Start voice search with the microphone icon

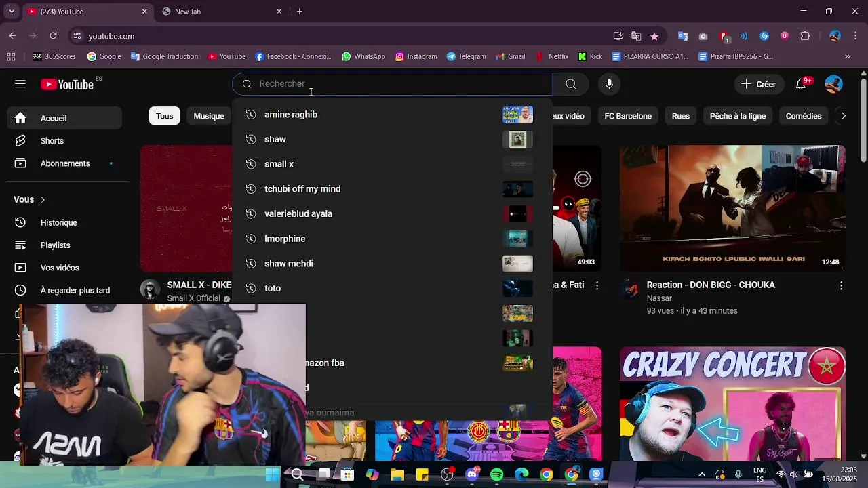[x=610, y=84]
